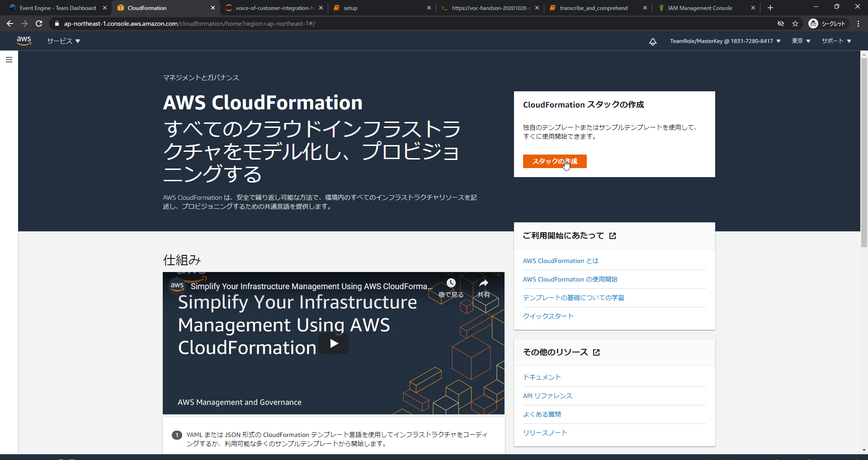This screenshot has width=868, height=460.
Task: Play the CloudFormation video
Action: point(334,343)
